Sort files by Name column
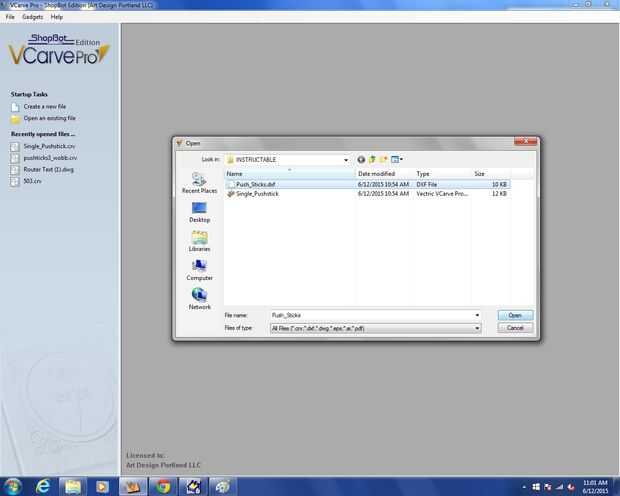The width and height of the screenshot is (620, 496). [289, 174]
